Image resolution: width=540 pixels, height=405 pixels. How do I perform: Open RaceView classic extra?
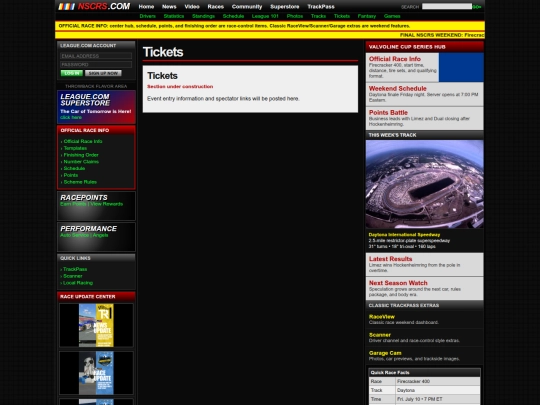click(382, 317)
